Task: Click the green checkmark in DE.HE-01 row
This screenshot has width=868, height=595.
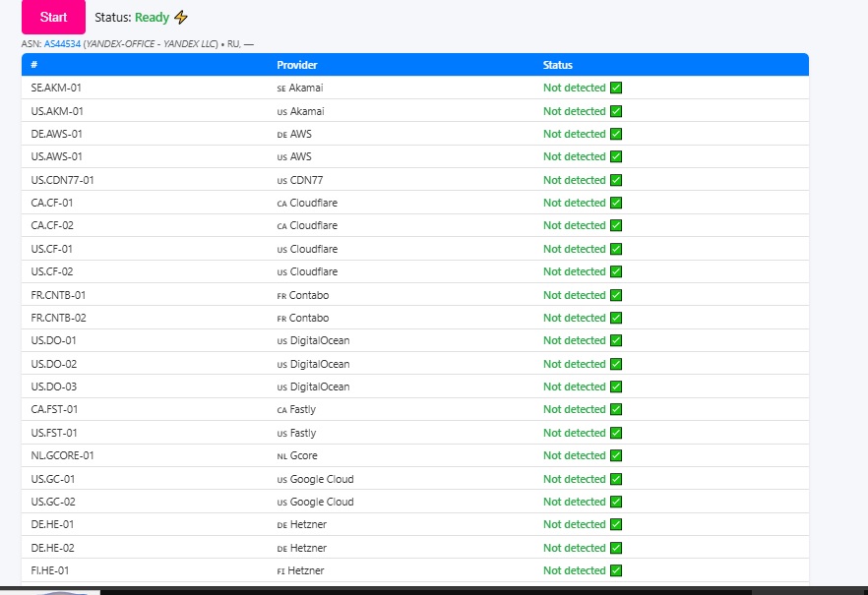Action: click(x=616, y=524)
